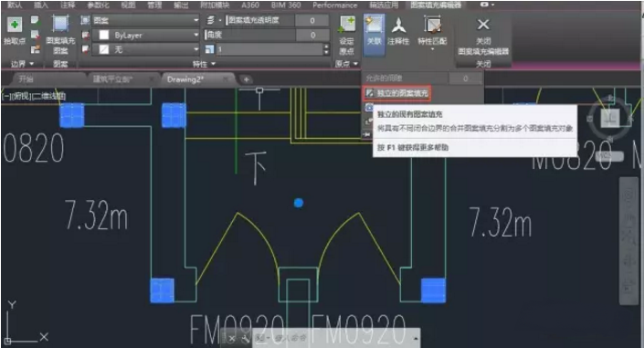The width and height of the screenshot is (644, 348).
Task: Click the background color icon beside 无
Action: click(85, 49)
